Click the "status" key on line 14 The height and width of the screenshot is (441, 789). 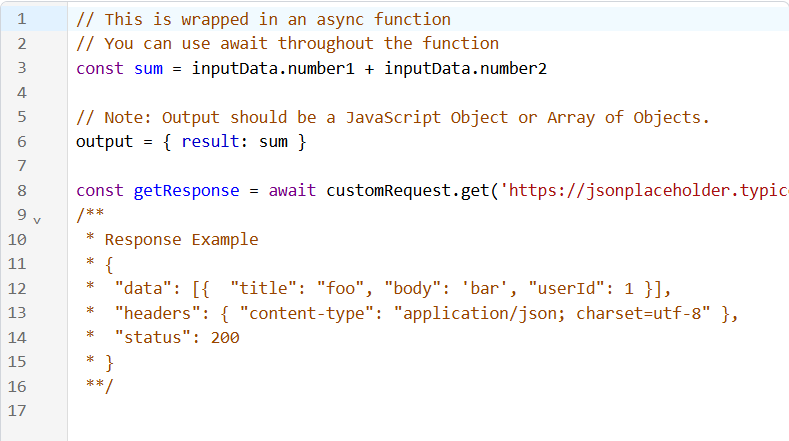coord(153,338)
